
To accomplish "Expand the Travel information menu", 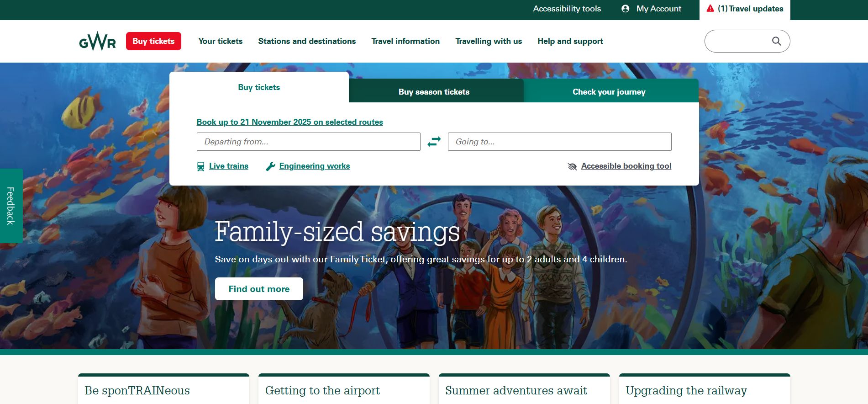I will (x=405, y=41).
